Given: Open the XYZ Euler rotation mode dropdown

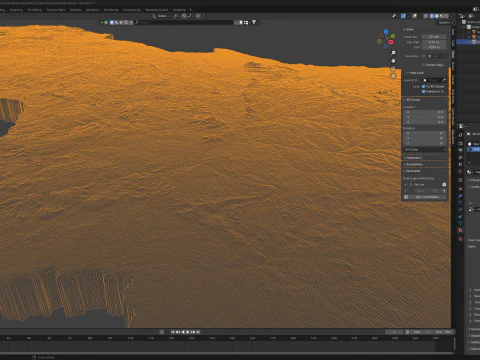Looking at the screenshot, I should coord(425,149).
